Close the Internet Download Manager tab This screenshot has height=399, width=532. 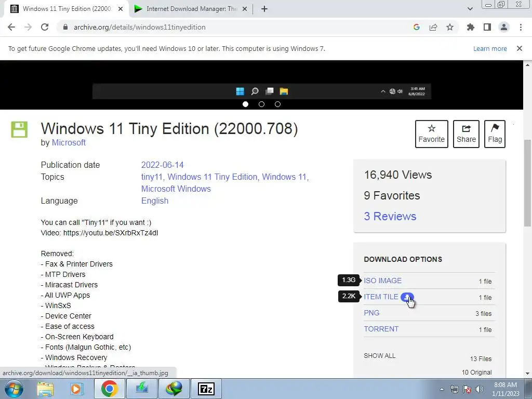[245, 9]
